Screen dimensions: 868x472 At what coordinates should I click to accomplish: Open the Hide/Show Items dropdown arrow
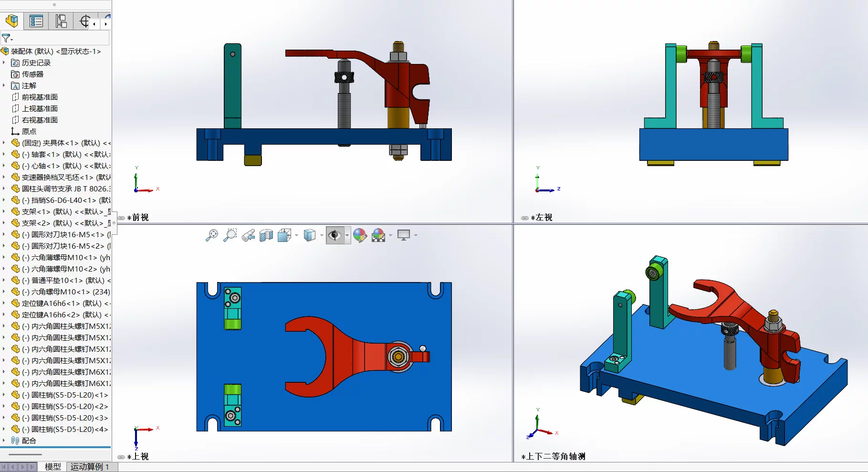coord(347,235)
